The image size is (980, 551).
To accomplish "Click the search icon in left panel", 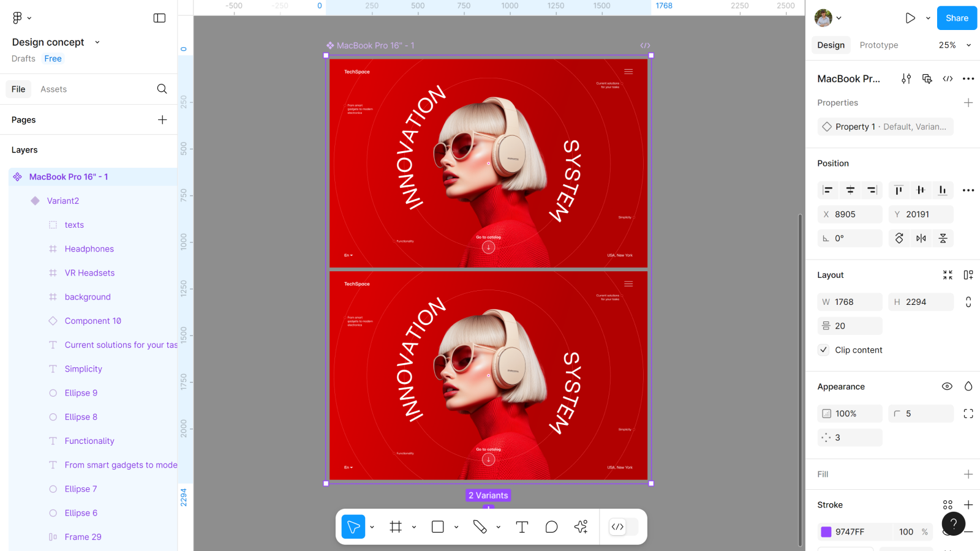I will tap(162, 89).
